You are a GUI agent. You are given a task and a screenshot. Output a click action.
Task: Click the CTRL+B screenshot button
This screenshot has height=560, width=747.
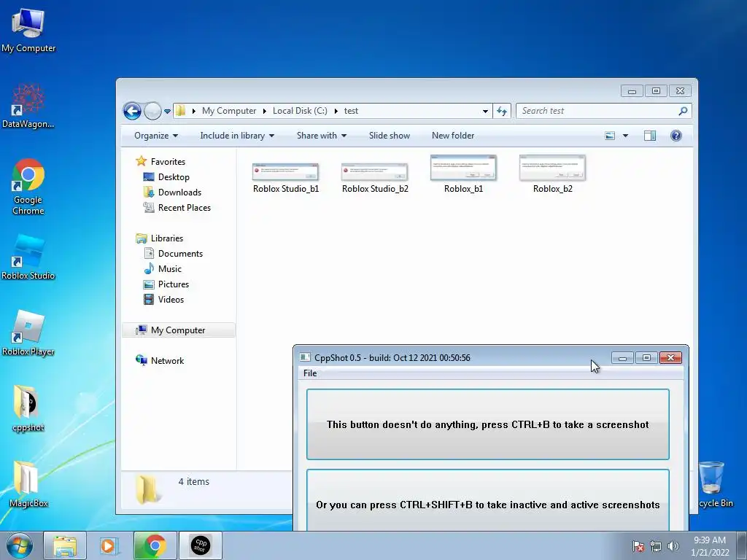[x=488, y=424]
